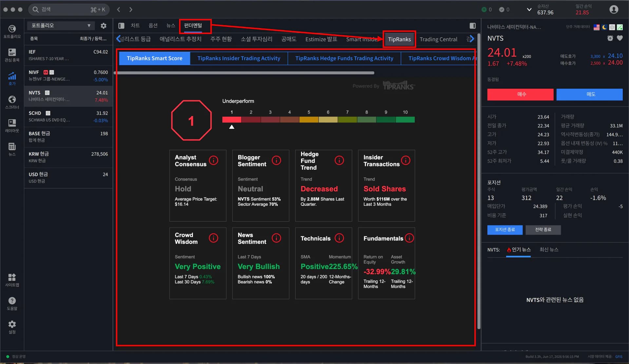Open the 관심 종목 watchlist sidebar icon
Viewport: 629px width, 364px height.
[x=12, y=55]
